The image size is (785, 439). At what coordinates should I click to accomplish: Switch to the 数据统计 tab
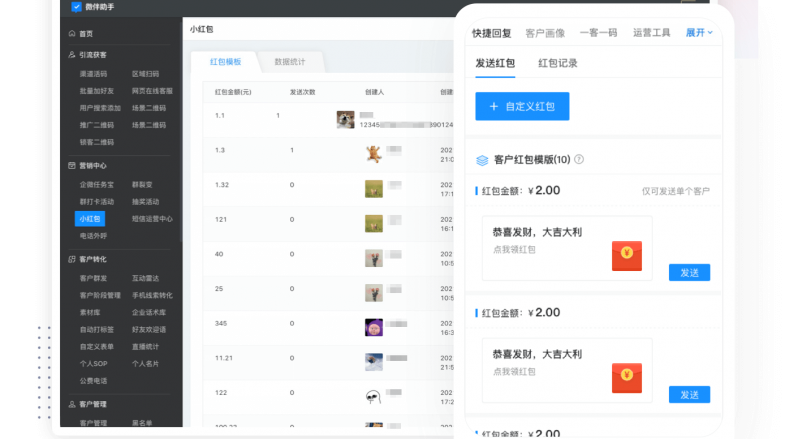[289, 62]
